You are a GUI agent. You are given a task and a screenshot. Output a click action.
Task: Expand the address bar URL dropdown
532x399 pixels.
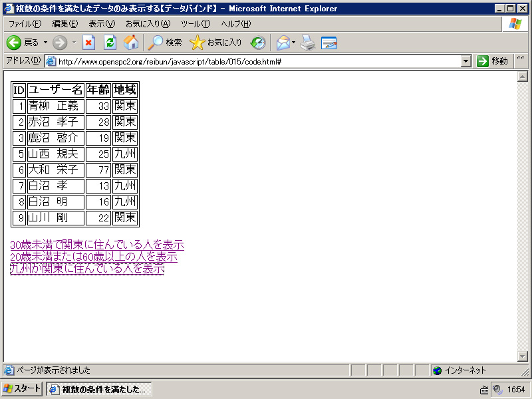(466, 61)
